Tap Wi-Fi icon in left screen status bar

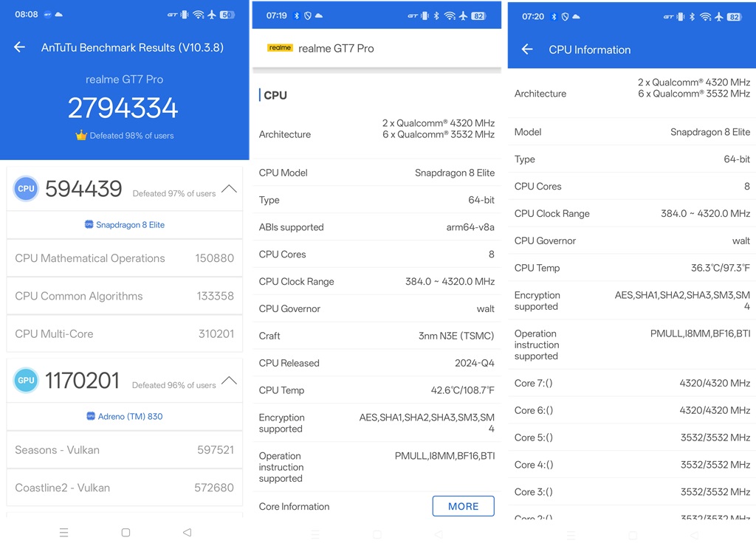198,15
